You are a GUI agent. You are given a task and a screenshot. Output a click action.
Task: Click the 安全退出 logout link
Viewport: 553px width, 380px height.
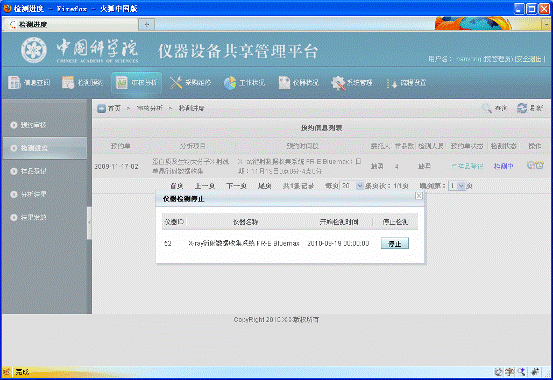point(528,59)
